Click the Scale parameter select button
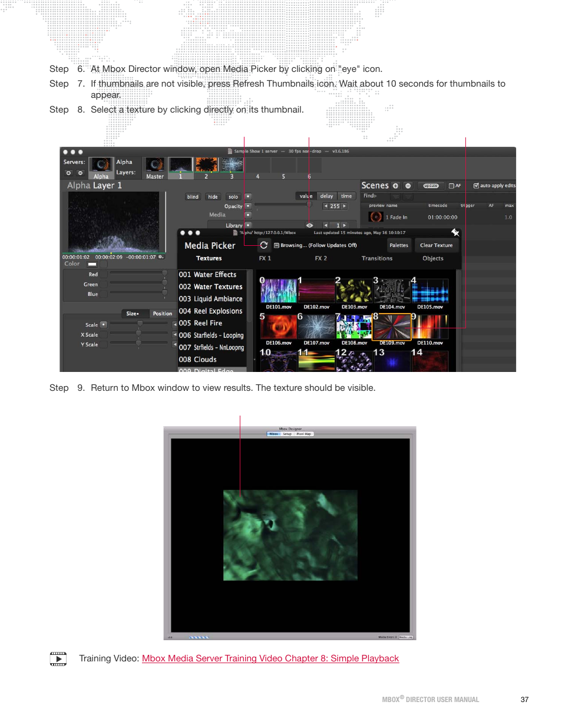 point(104,324)
